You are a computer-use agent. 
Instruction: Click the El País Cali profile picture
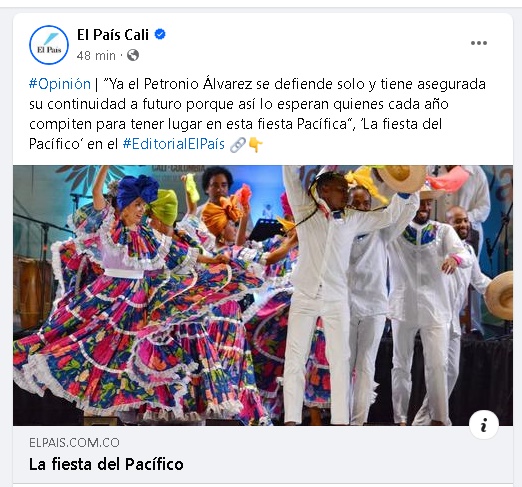49,45
